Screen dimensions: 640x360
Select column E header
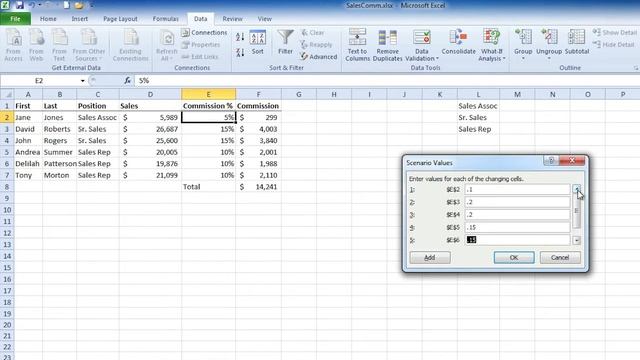[208, 94]
